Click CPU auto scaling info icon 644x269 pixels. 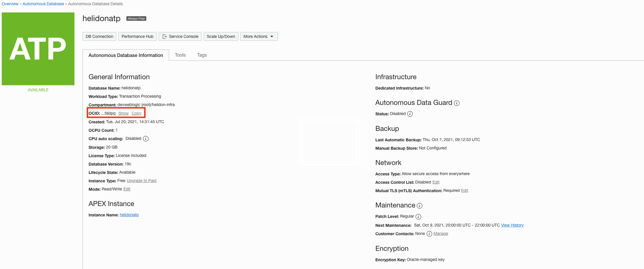146,139
